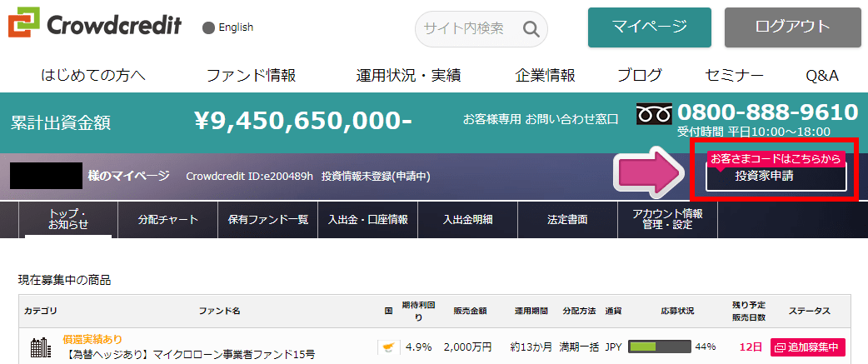Open マイページ button
868x364 pixels.
pos(650,27)
